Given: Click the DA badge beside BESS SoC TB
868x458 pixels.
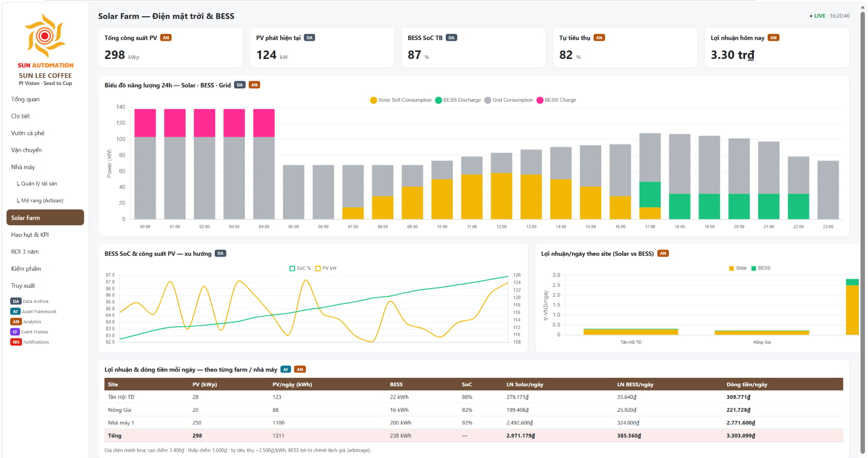Looking at the screenshot, I should (x=451, y=38).
